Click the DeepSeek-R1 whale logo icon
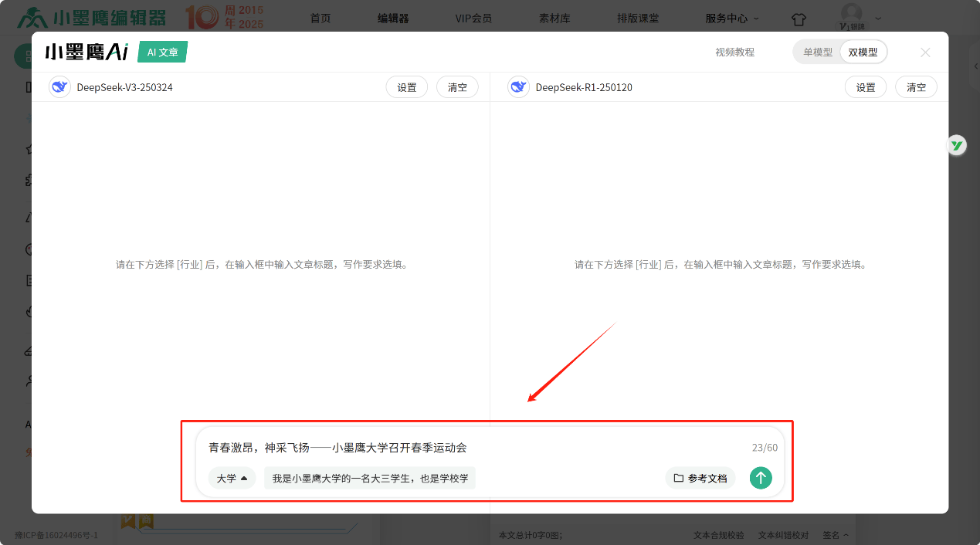The image size is (980, 545). 518,87
